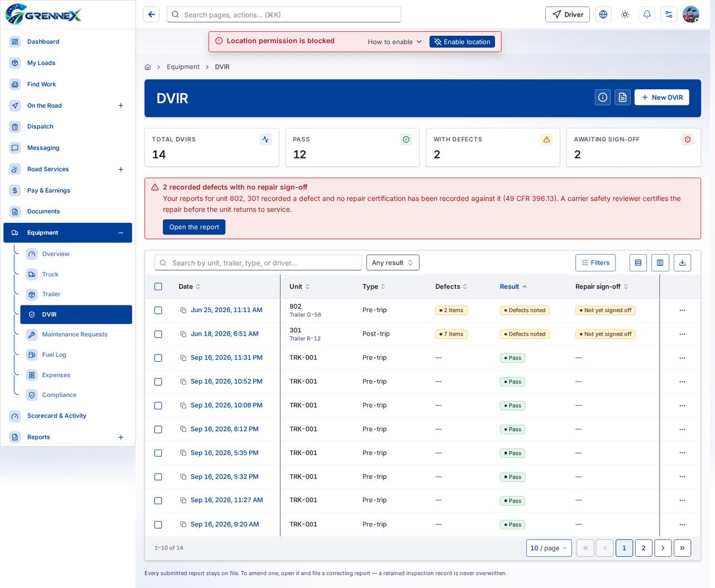Viewport: 715px width, 588px height.
Task: Click the back arrow button in top bar
Action: pyautogui.click(x=151, y=15)
